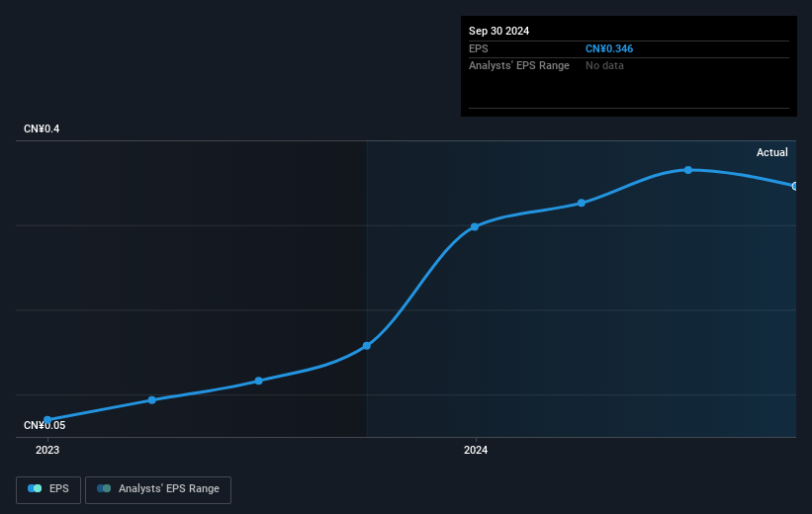
Task: Click the 2023 x-axis label
Action: coord(47,450)
